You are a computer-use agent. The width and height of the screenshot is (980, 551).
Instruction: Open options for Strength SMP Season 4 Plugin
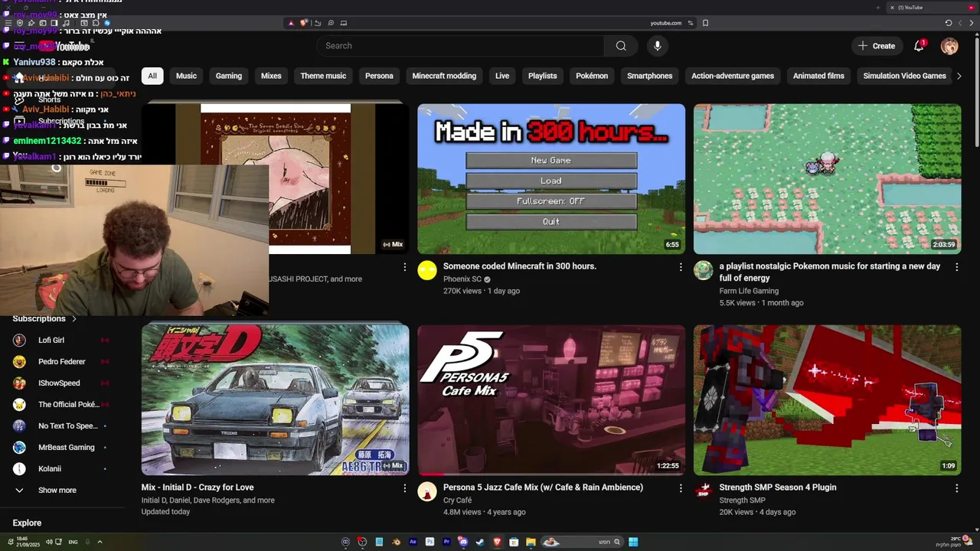956,488
